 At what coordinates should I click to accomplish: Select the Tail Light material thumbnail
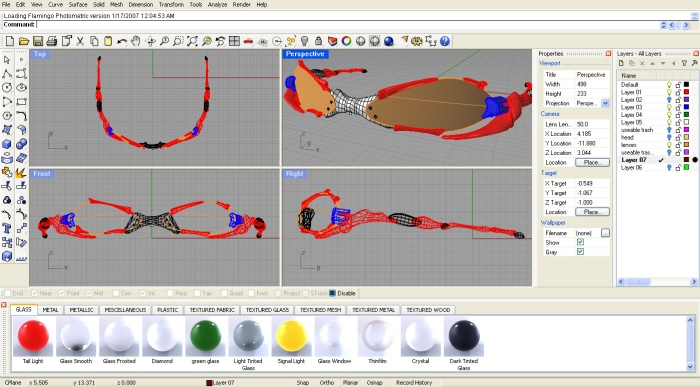[x=33, y=337]
